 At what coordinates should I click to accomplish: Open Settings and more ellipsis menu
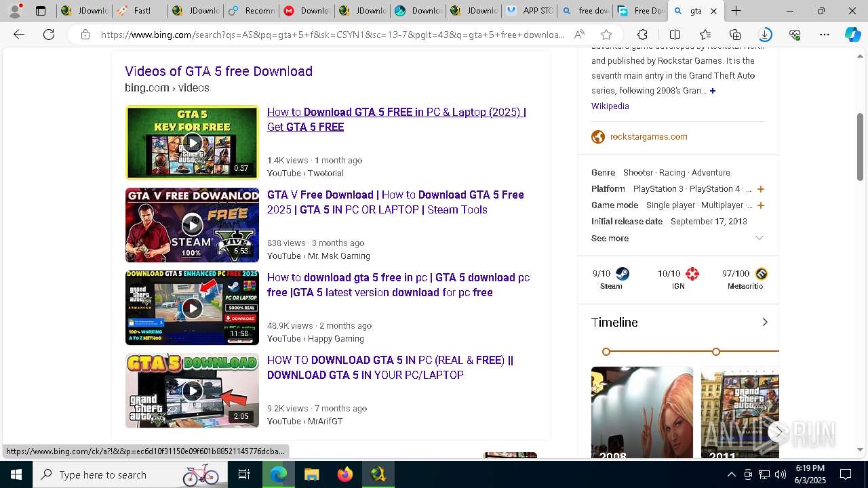(x=825, y=35)
